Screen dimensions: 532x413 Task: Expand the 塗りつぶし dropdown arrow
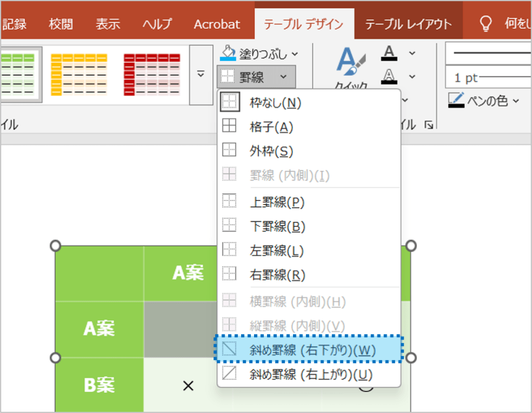click(295, 54)
